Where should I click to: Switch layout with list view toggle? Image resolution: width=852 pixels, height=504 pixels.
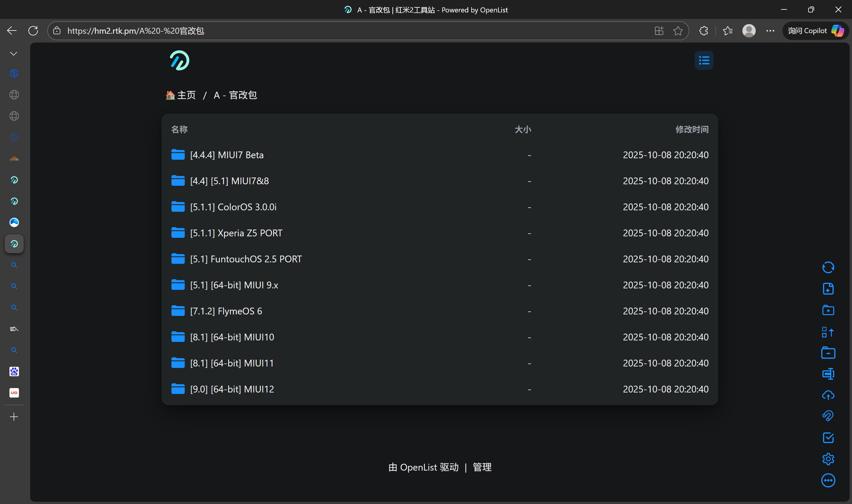click(x=703, y=60)
